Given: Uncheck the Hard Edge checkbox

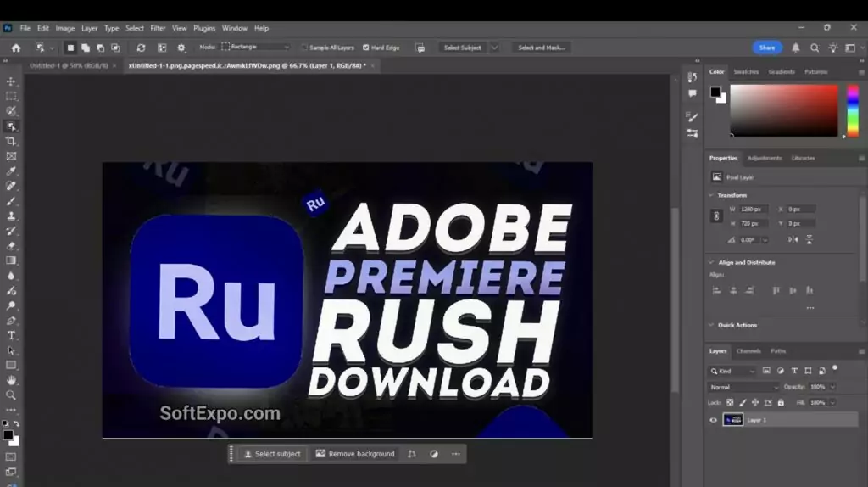Looking at the screenshot, I should 366,48.
